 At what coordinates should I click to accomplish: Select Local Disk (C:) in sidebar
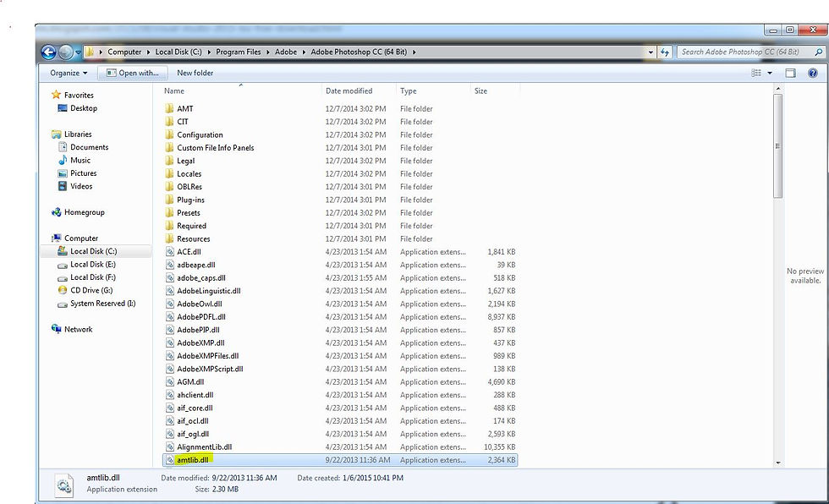point(93,251)
